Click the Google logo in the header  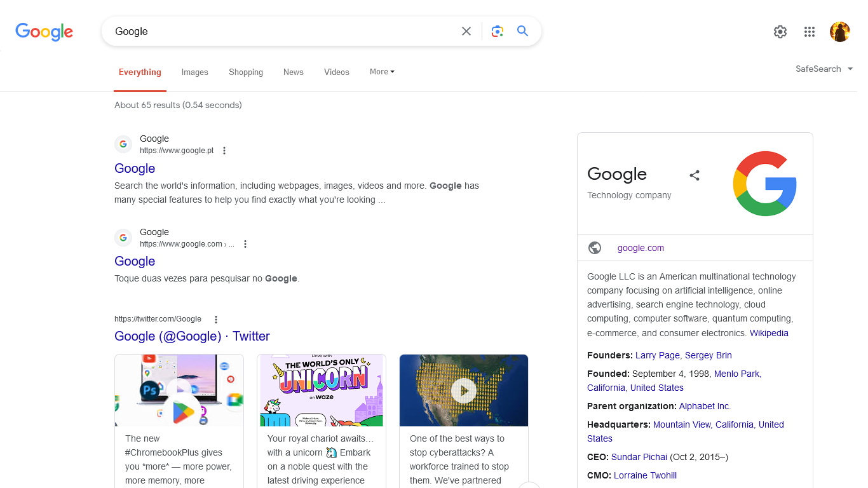44,32
